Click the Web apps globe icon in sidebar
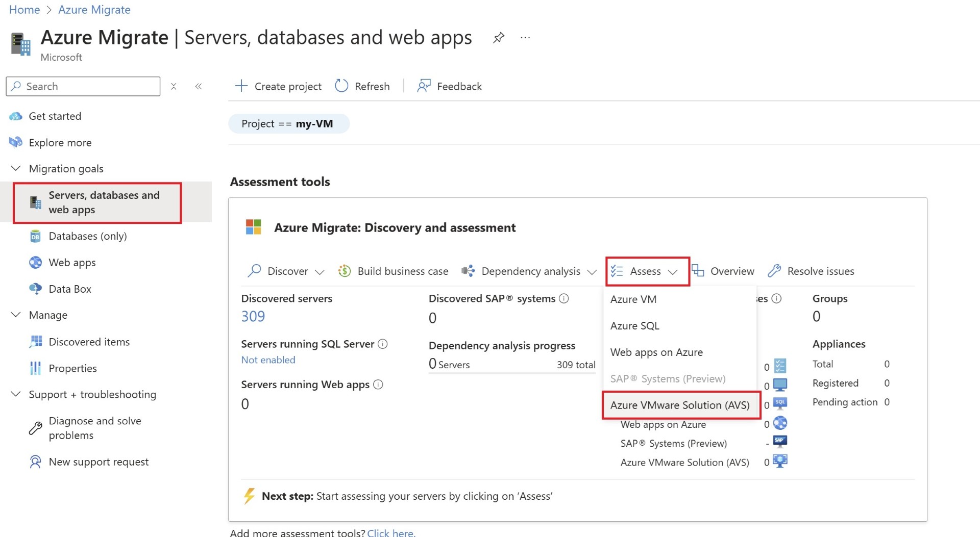This screenshot has width=980, height=537. click(x=35, y=263)
